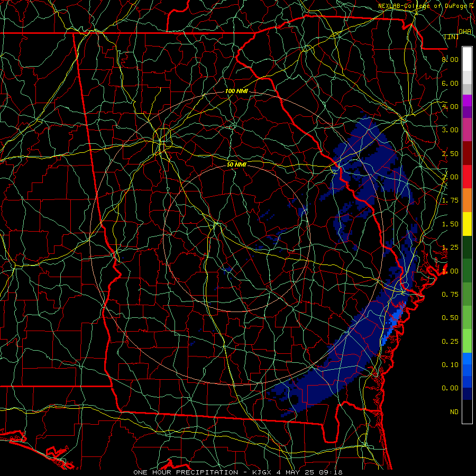Click the light blue 0.10 legend swatch
Image resolution: width=476 pixels, height=476 pixels.
coord(467,359)
